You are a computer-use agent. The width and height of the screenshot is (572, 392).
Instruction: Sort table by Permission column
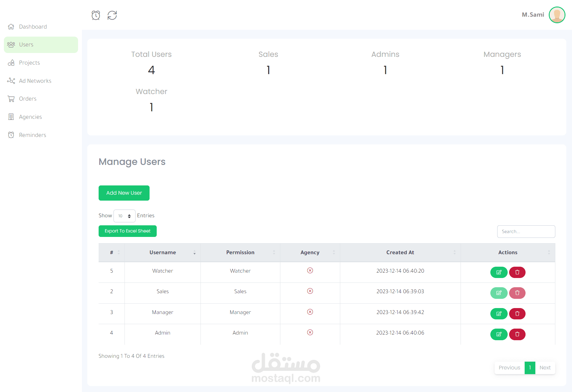click(240, 252)
